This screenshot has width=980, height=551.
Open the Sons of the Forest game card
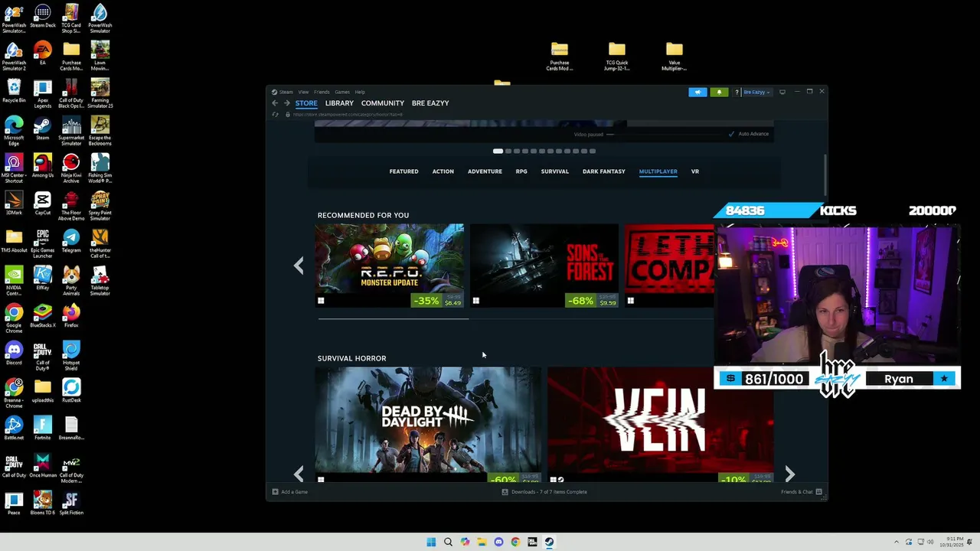pyautogui.click(x=544, y=266)
